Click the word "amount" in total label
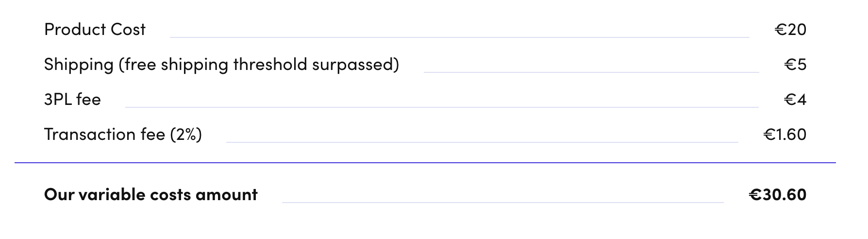The image size is (868, 239). tap(226, 195)
